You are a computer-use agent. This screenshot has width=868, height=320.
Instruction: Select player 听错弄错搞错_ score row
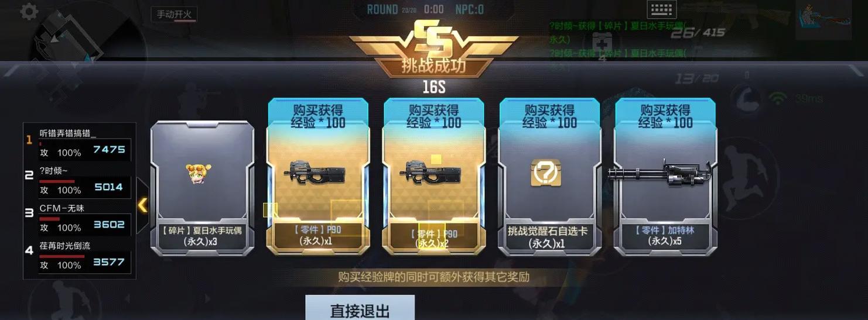pyautogui.click(x=79, y=142)
